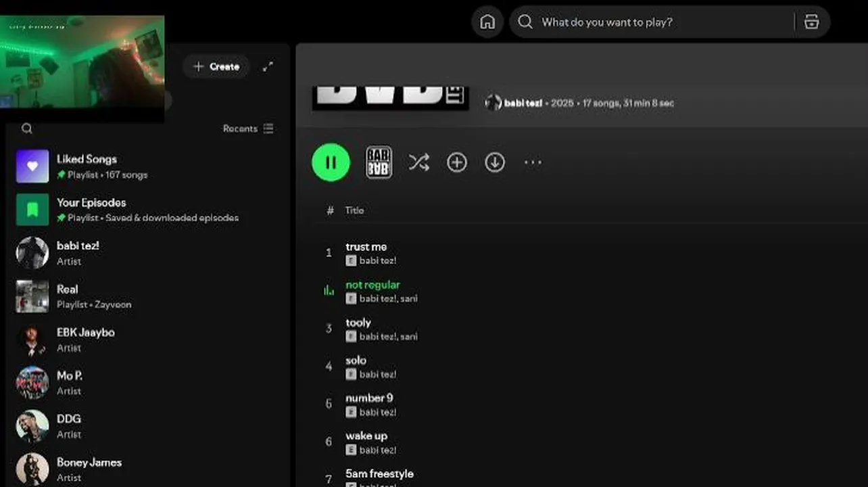The image size is (868, 487).
Task: Open 'sani' artist link under 'tooly'
Action: pyautogui.click(x=409, y=336)
